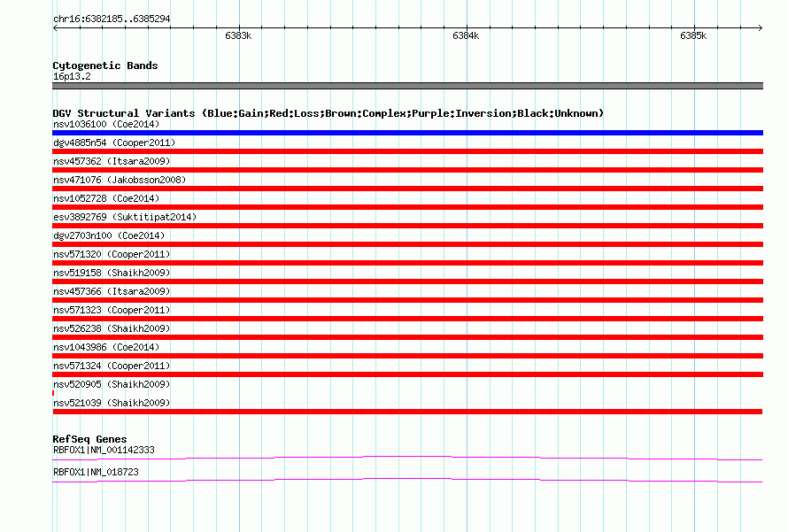Click the right arrow of the coordinate ruler
This screenshot has width=788, height=532.
761,28
